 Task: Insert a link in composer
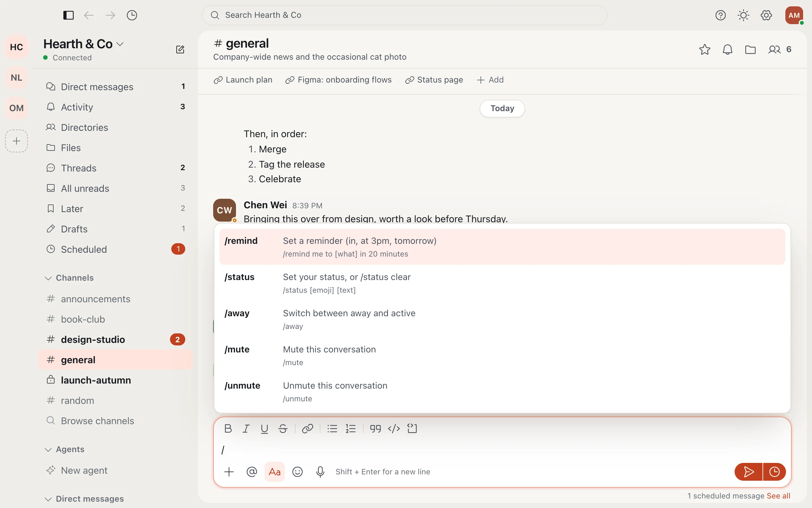[x=307, y=428]
